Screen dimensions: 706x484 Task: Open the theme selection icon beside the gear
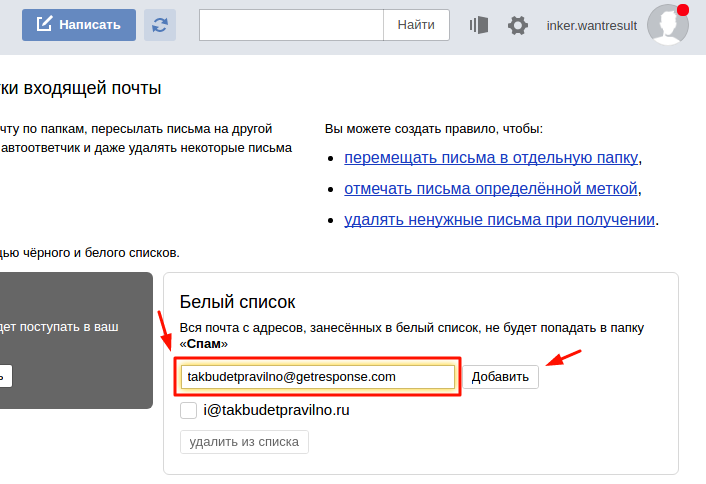pyautogui.click(x=479, y=25)
